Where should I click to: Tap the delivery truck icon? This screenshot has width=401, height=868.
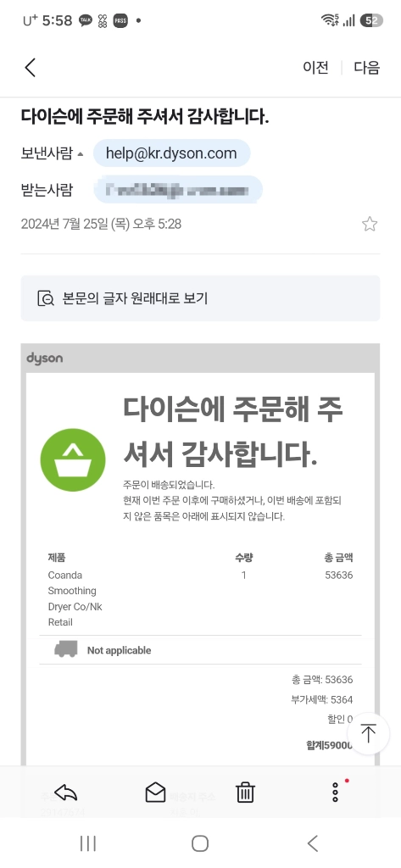point(65,649)
